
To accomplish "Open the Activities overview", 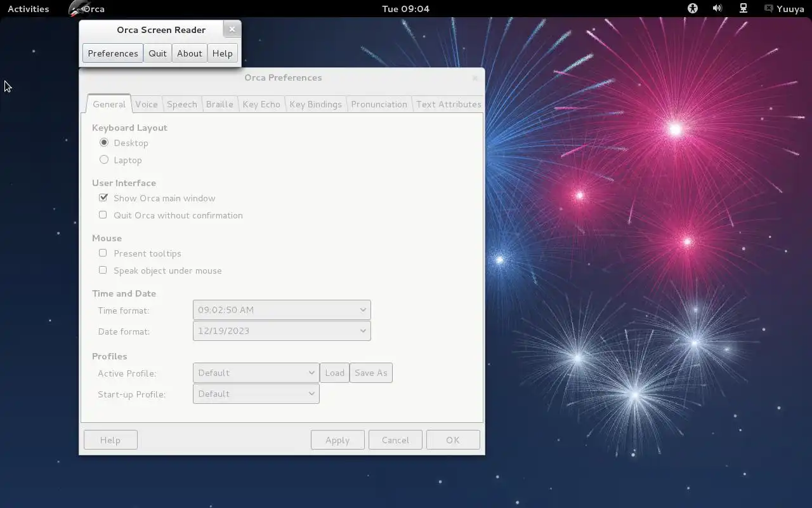I will click(28, 8).
